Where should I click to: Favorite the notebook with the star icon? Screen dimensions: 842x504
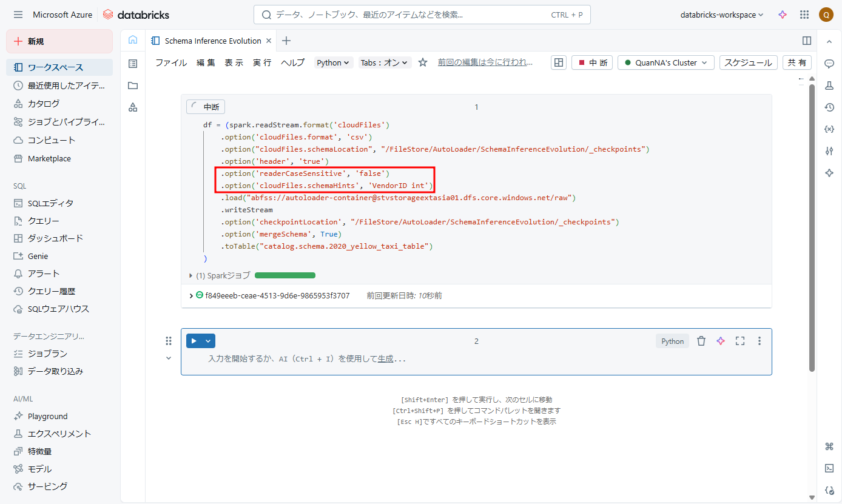click(423, 62)
